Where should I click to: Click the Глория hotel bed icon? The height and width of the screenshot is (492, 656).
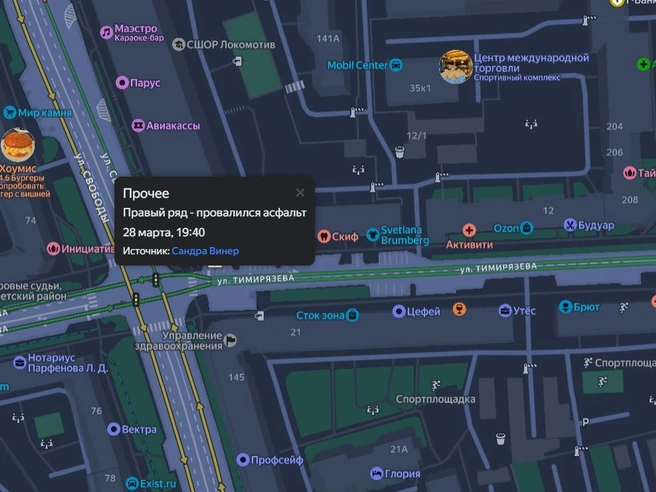(377, 473)
